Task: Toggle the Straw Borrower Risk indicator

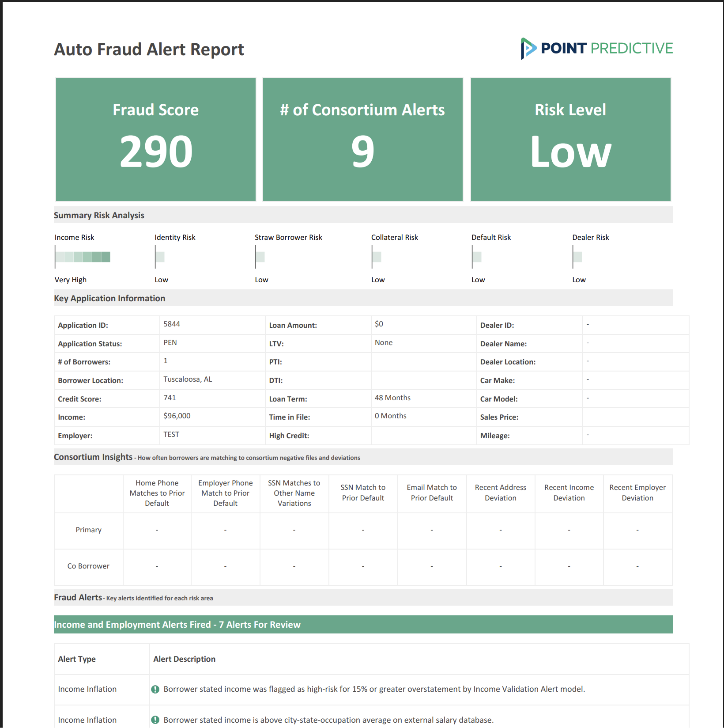Action: [260, 257]
